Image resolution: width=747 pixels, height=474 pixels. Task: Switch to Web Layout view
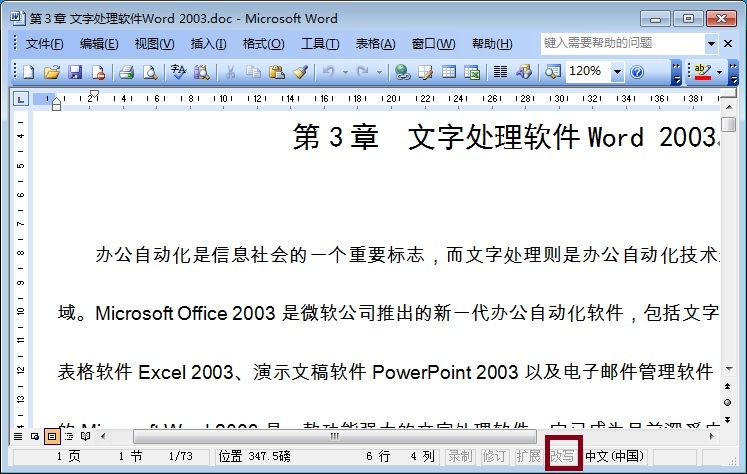[35, 436]
